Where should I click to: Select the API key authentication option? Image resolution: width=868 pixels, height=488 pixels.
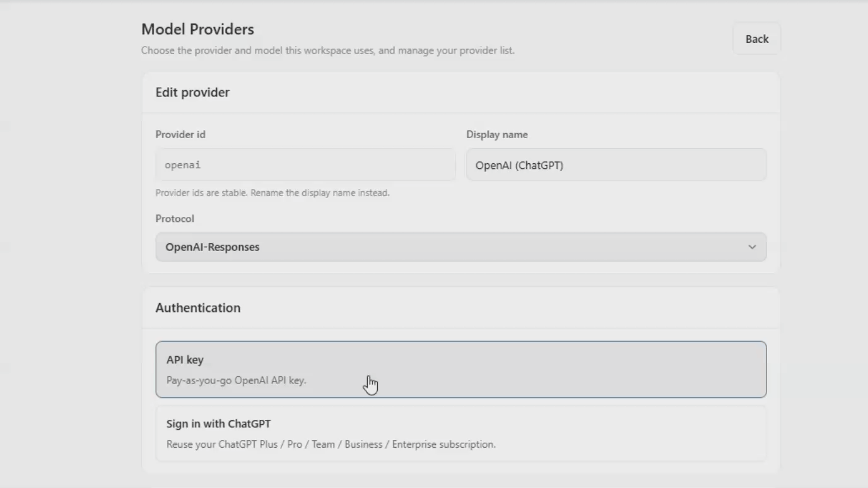(461, 369)
